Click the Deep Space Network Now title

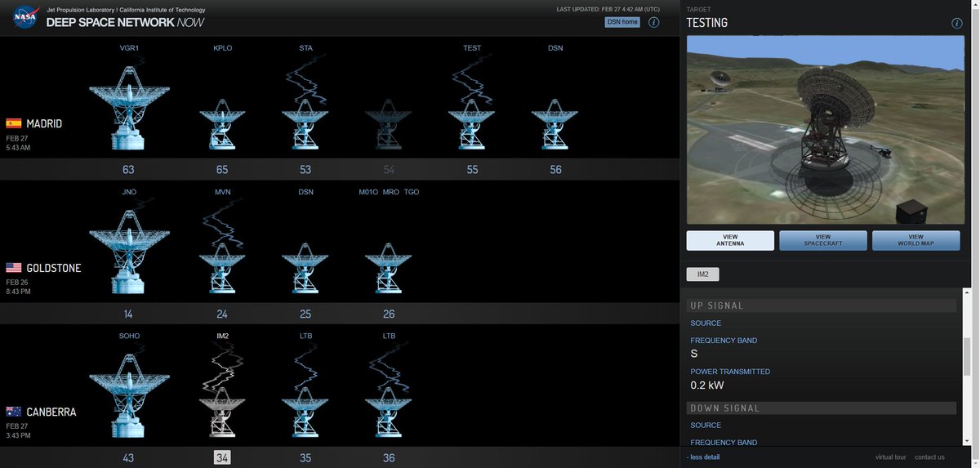click(x=126, y=22)
